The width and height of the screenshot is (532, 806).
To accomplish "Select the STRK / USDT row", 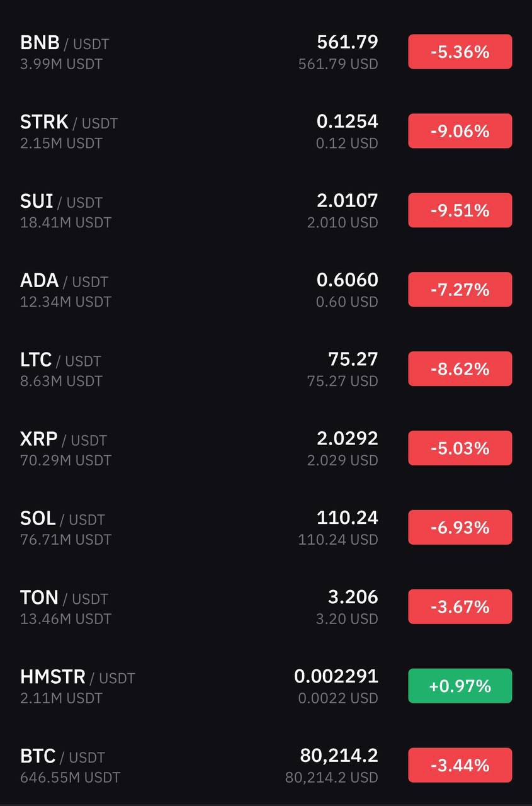I will [x=266, y=132].
